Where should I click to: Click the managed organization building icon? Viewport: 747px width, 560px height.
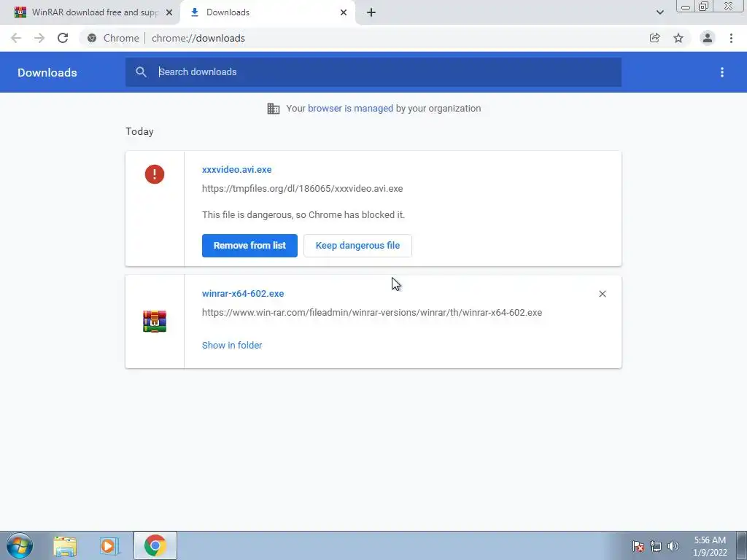[x=274, y=109]
